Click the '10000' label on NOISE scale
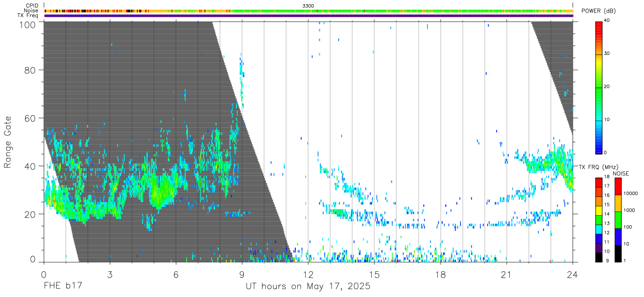The image size is (644, 297). coord(630,194)
